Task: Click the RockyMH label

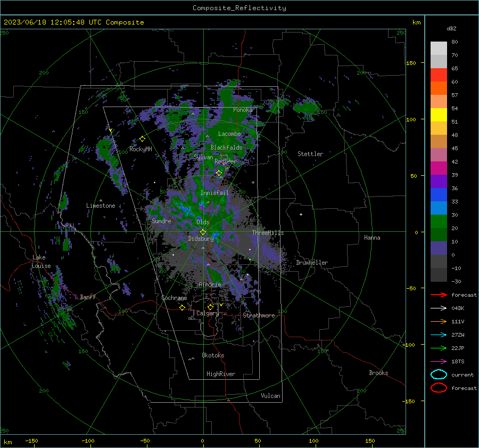Action: (141, 149)
